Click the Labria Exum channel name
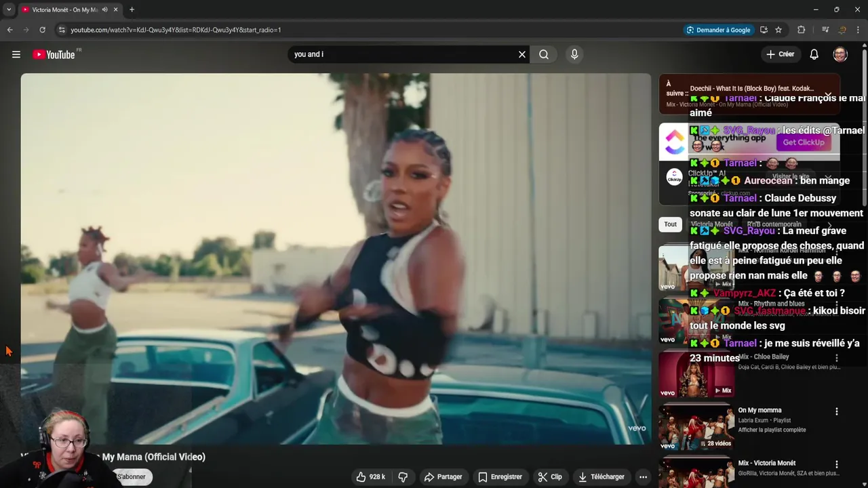868x488 pixels. tap(755, 420)
